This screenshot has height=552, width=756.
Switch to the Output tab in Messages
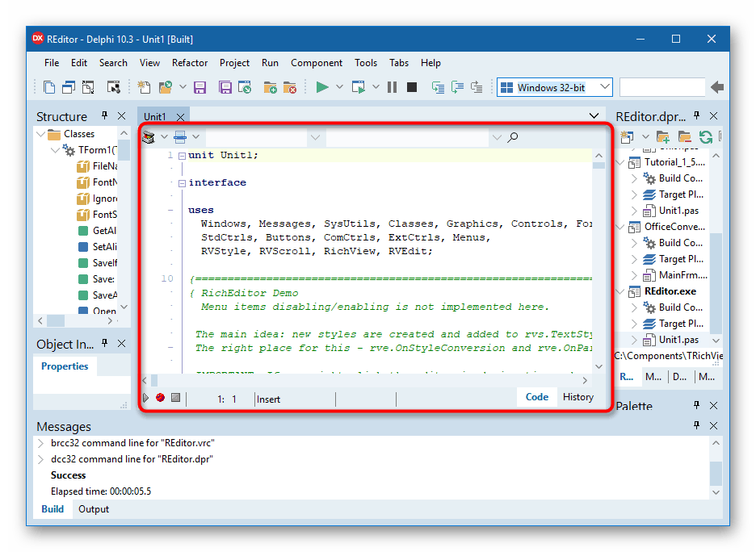94,509
